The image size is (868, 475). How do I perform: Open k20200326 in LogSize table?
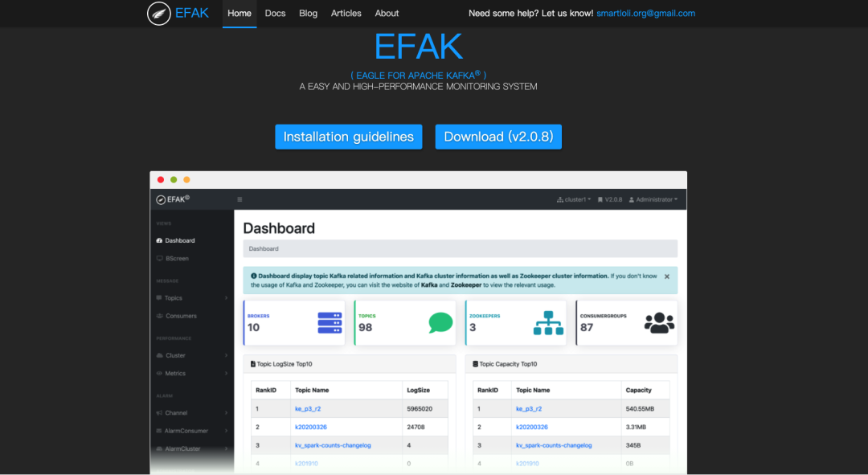click(x=311, y=428)
